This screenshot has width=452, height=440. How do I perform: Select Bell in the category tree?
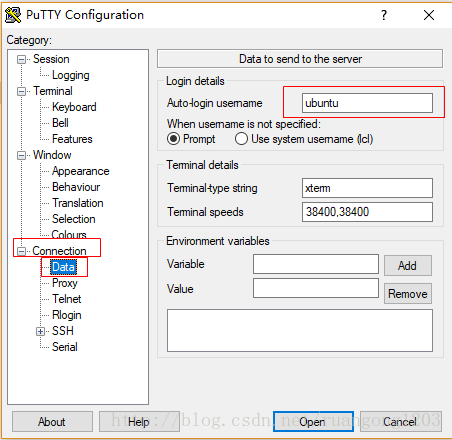coord(60,123)
